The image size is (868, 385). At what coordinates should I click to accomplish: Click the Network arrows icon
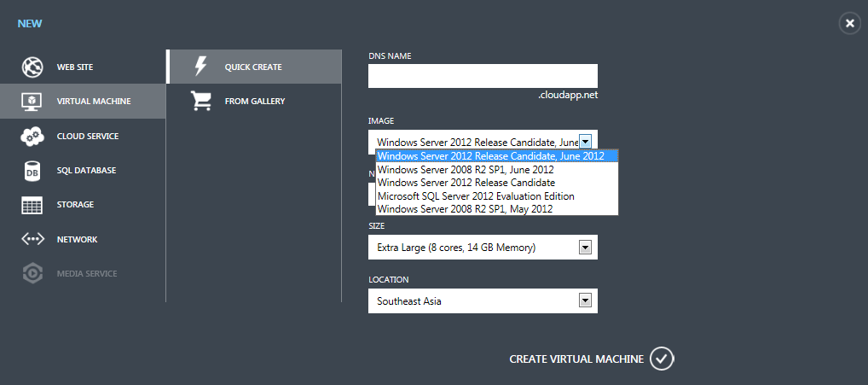tap(32, 239)
